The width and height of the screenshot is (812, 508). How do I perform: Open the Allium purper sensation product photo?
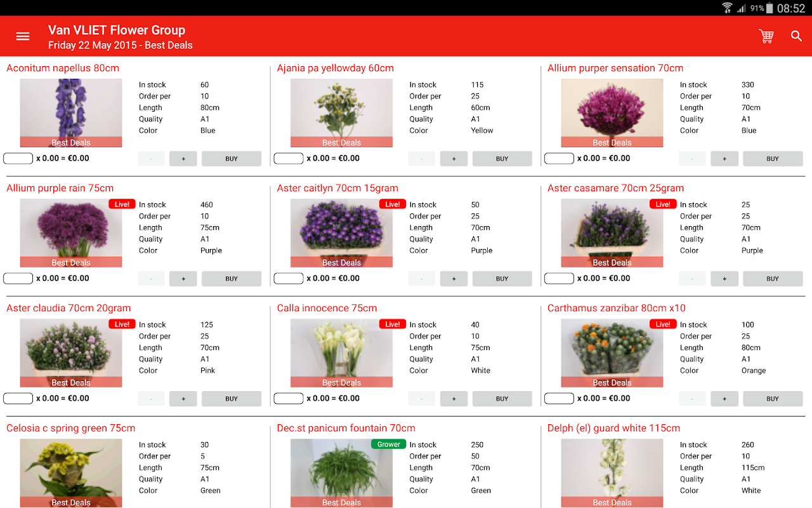(x=612, y=113)
